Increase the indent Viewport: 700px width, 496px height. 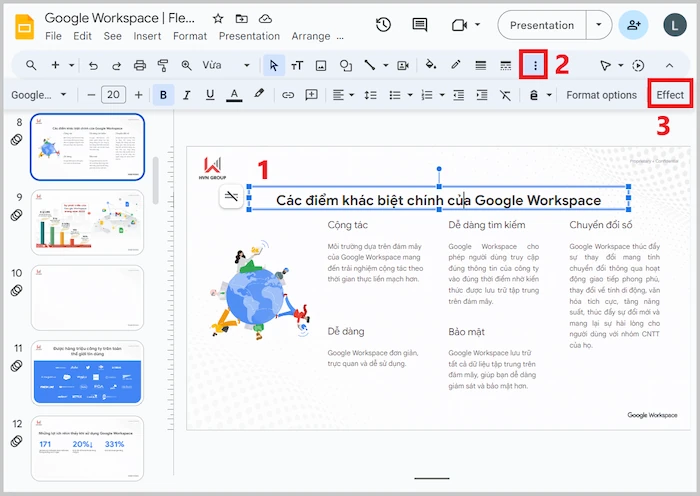pos(482,95)
